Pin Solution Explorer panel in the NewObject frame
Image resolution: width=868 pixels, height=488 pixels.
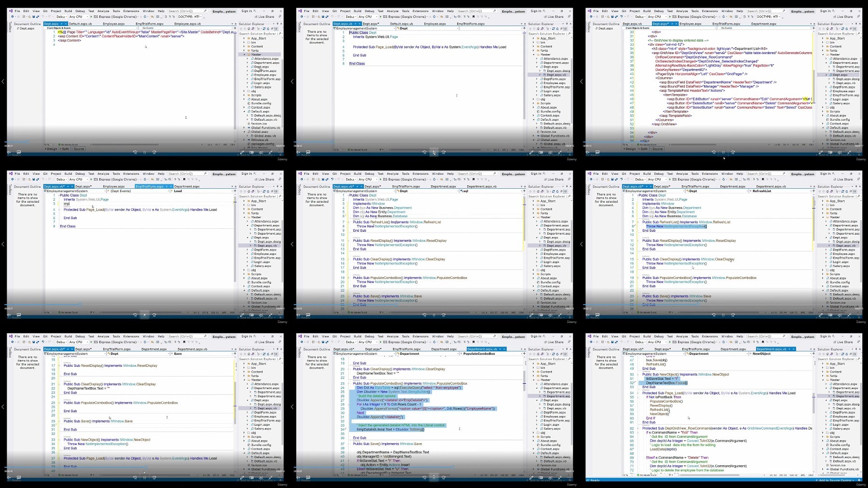point(855,349)
